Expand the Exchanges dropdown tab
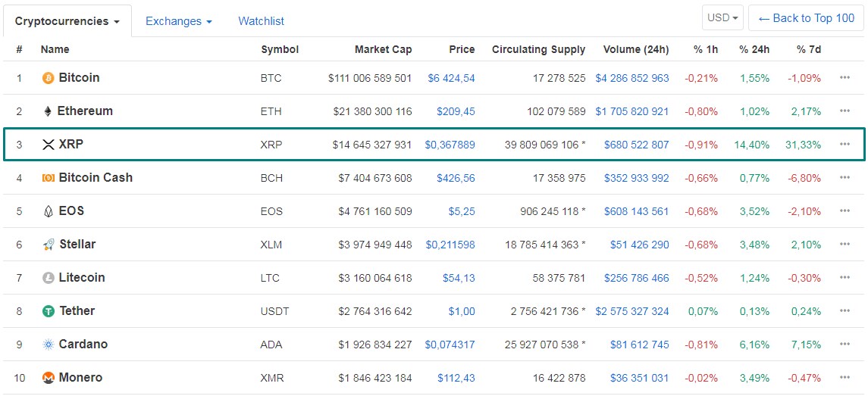The height and width of the screenshot is (396, 868). click(x=179, y=21)
